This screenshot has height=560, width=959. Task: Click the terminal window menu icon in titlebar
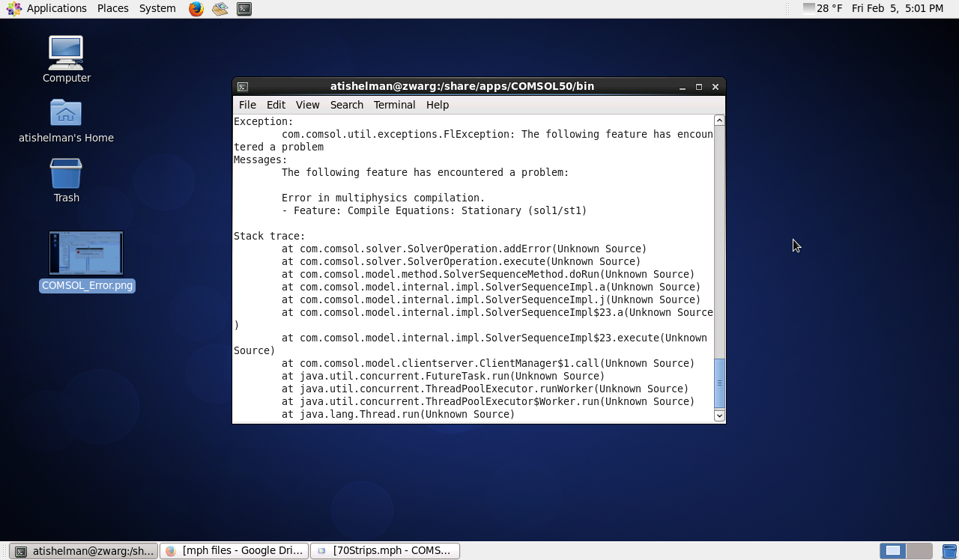coord(242,87)
